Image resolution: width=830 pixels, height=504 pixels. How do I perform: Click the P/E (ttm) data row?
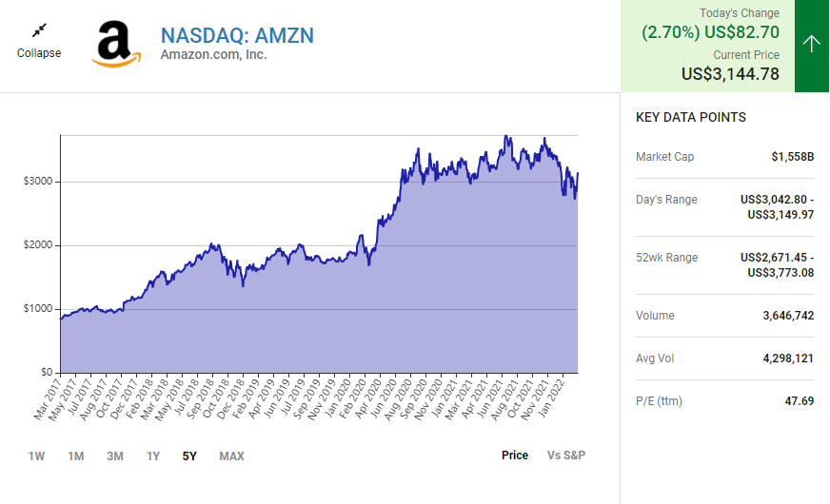pos(724,401)
